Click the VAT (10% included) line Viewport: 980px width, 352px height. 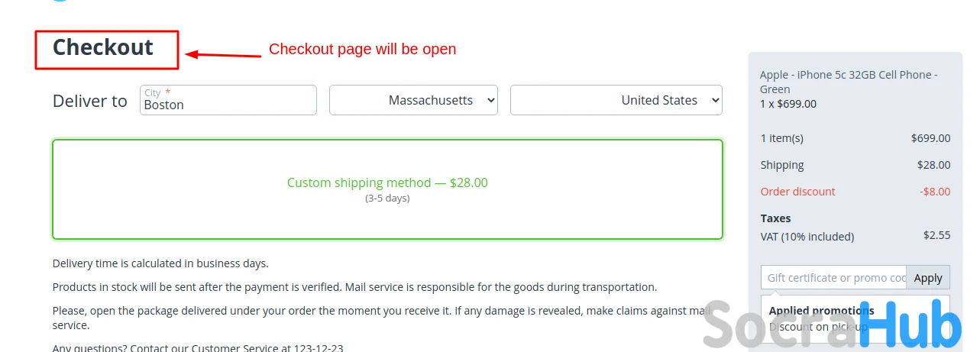(807, 237)
